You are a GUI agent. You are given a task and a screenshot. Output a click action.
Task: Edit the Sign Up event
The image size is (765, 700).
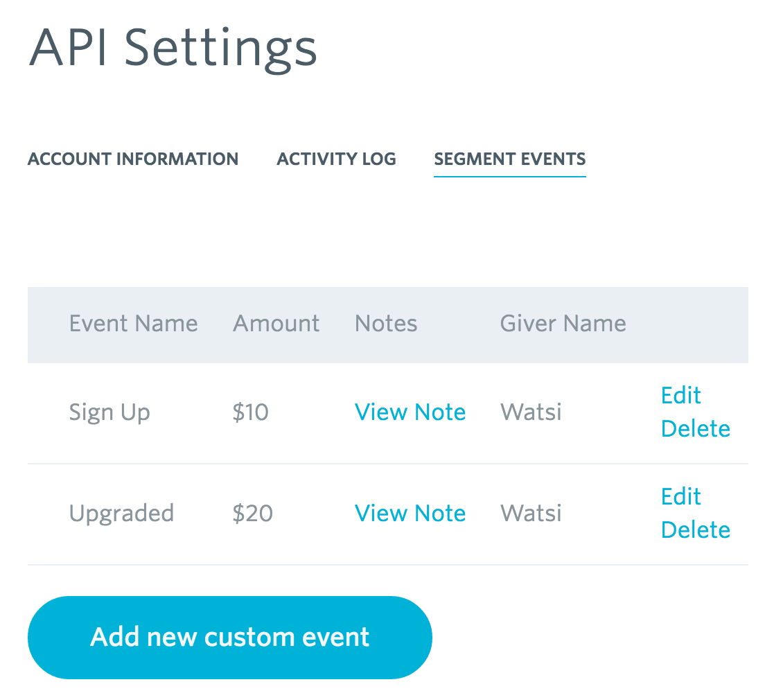[x=680, y=395]
